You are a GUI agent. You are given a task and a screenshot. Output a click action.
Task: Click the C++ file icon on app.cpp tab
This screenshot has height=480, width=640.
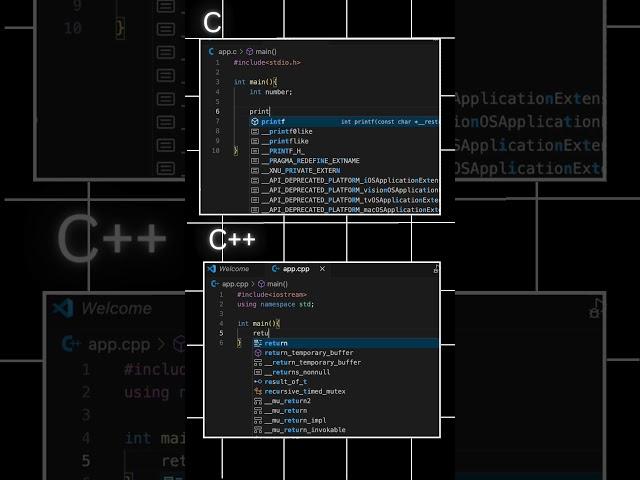276,269
